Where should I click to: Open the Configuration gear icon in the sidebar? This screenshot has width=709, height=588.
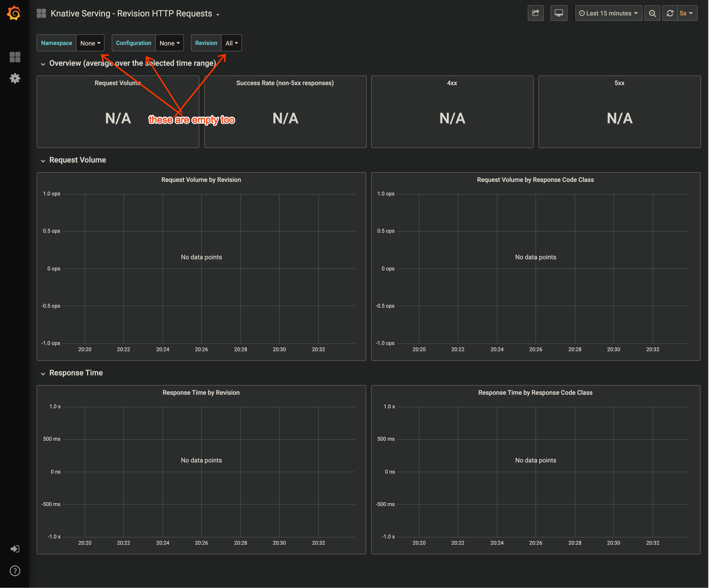point(15,78)
